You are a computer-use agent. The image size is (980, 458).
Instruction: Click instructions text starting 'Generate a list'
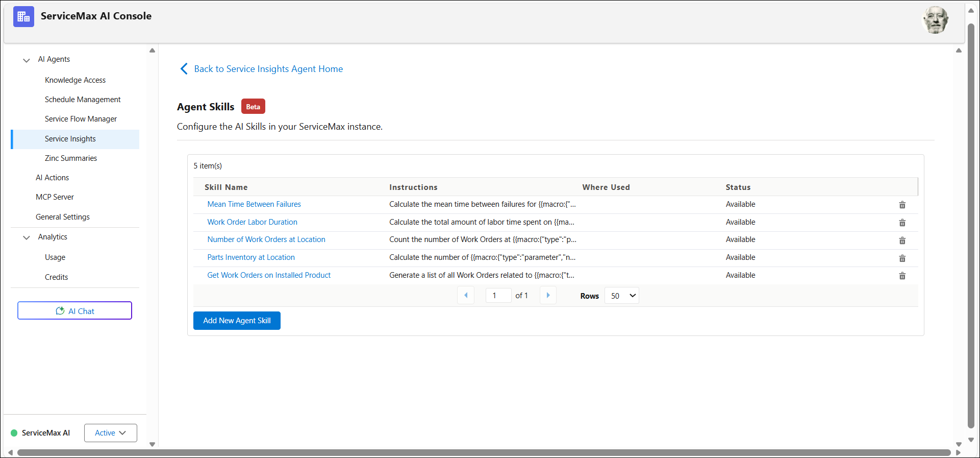click(482, 275)
